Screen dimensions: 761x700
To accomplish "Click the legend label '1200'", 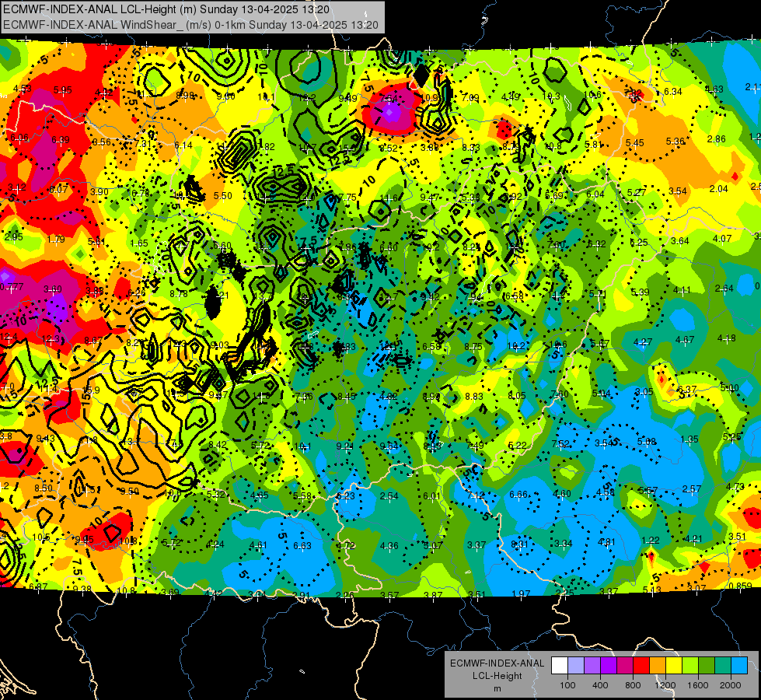I will pos(665,685).
